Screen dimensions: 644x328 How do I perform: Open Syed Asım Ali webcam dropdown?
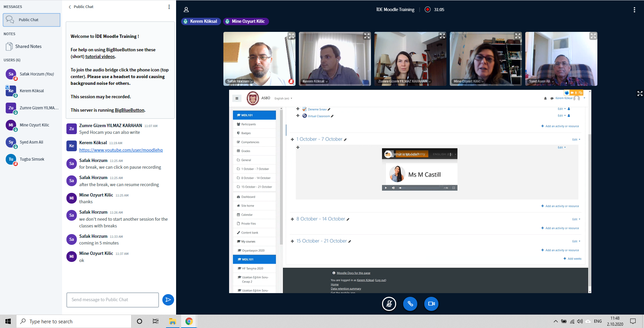click(x=541, y=81)
